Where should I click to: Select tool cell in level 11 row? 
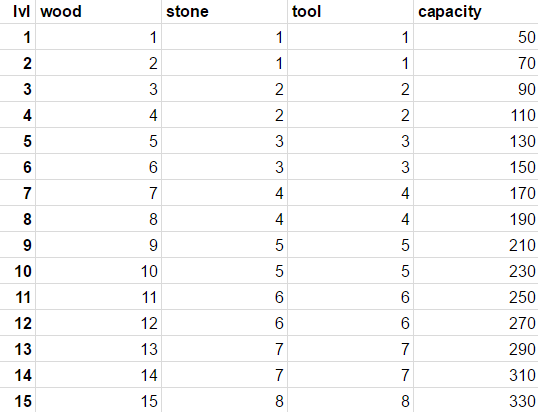(x=350, y=297)
